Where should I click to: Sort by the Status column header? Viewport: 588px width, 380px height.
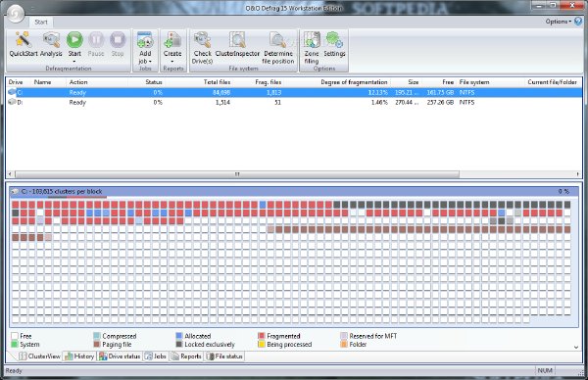click(x=154, y=82)
